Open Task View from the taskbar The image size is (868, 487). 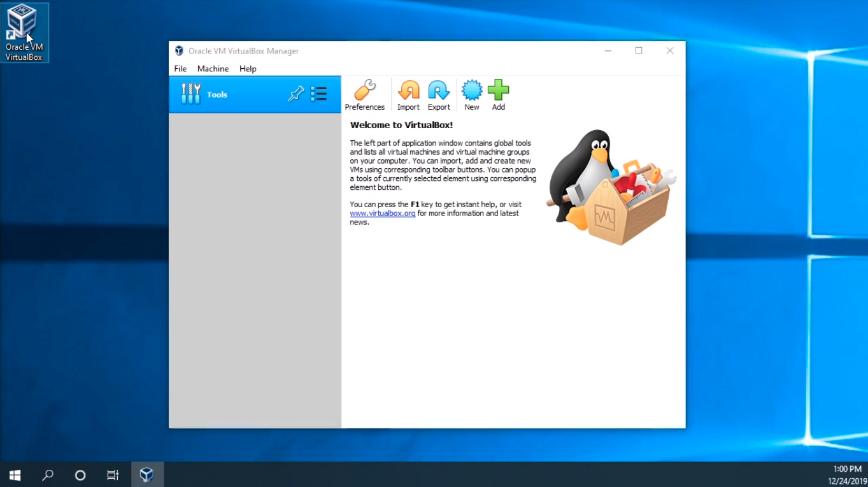[x=113, y=475]
